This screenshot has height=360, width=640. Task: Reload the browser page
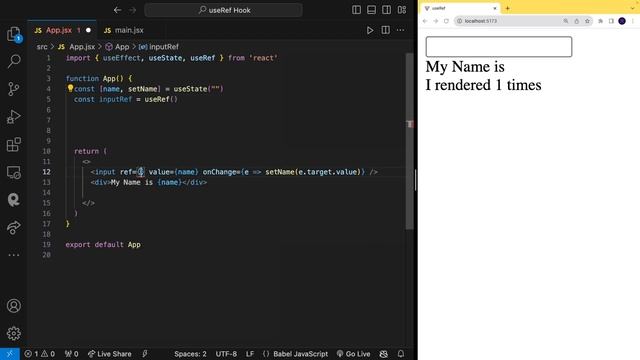(446, 21)
